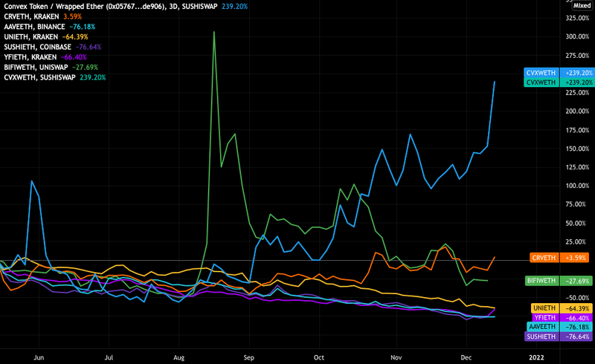The height and width of the screenshot is (364, 595).
Task: Click the Aug label on the time axis
Action: click(x=178, y=357)
